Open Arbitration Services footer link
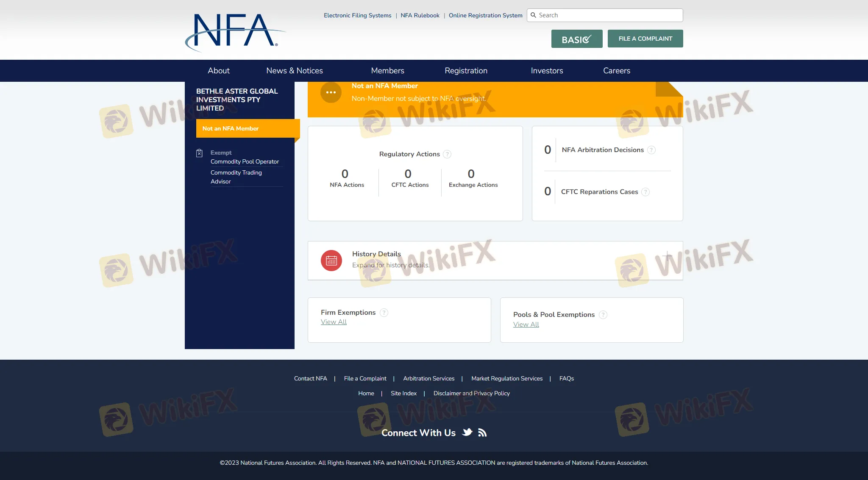Viewport: 868px width, 480px height. tap(429, 378)
